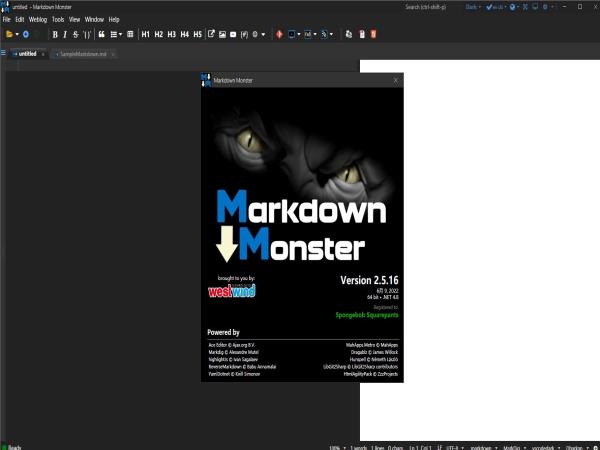
Task: Embed a video with the YouTube-style icon
Action: 233,34
